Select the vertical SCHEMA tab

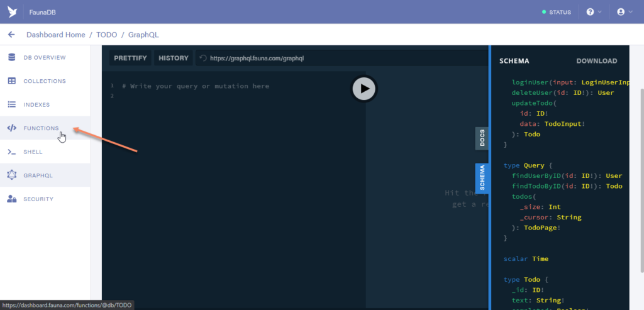point(482,178)
